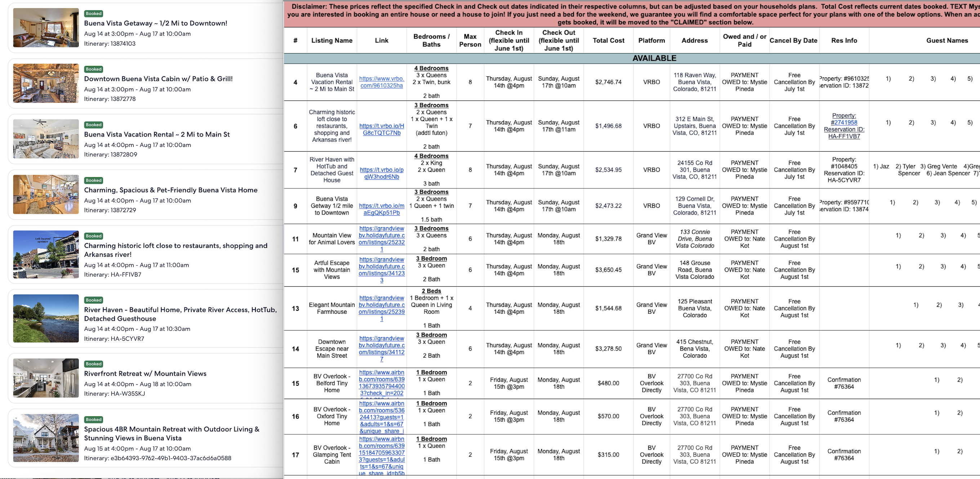Image resolution: width=980 pixels, height=479 pixels.
Task: Open Charming, Spacious & Pet-Friendly home photo
Action: click(x=46, y=194)
